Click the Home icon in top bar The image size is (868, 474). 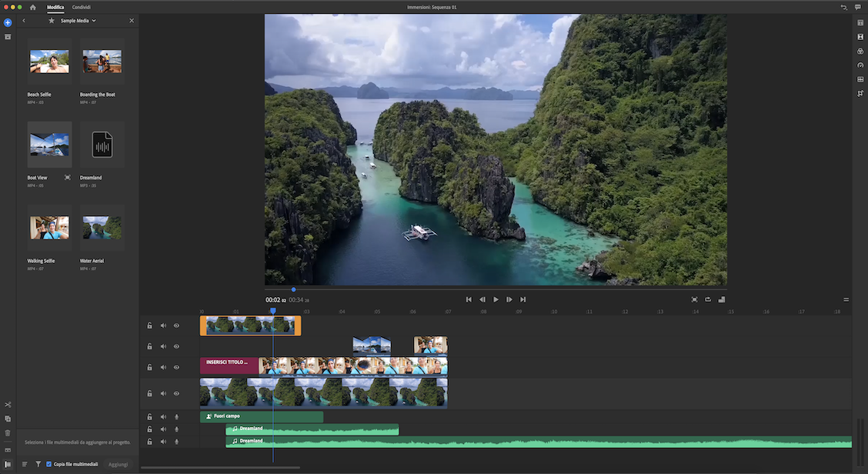[x=33, y=7]
